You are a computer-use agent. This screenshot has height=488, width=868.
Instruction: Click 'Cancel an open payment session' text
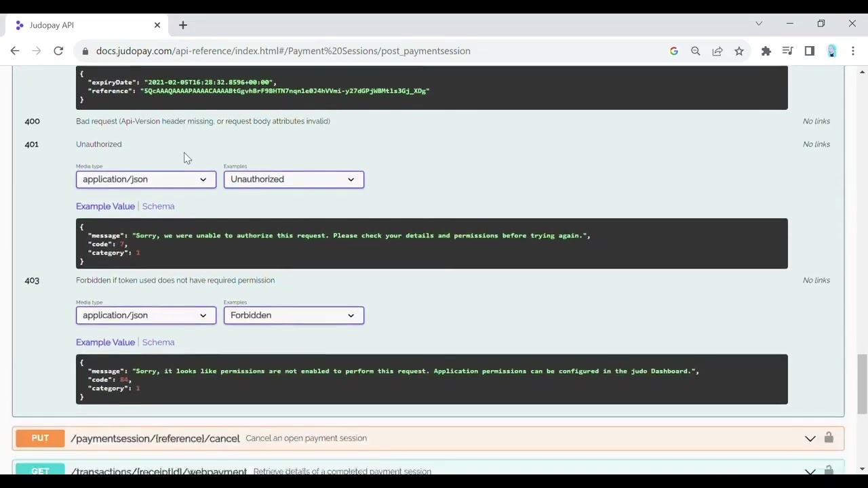coord(306,439)
